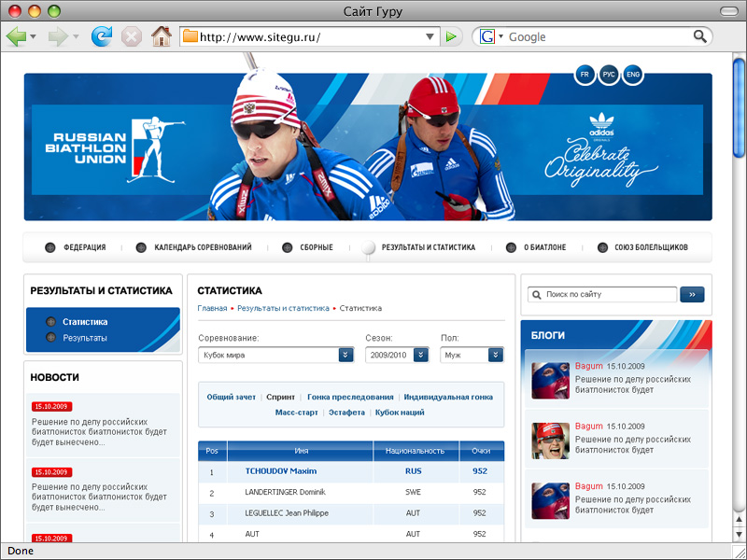Click the adidas Originals logo
Viewport: 747px width, 560px height.
601,127
